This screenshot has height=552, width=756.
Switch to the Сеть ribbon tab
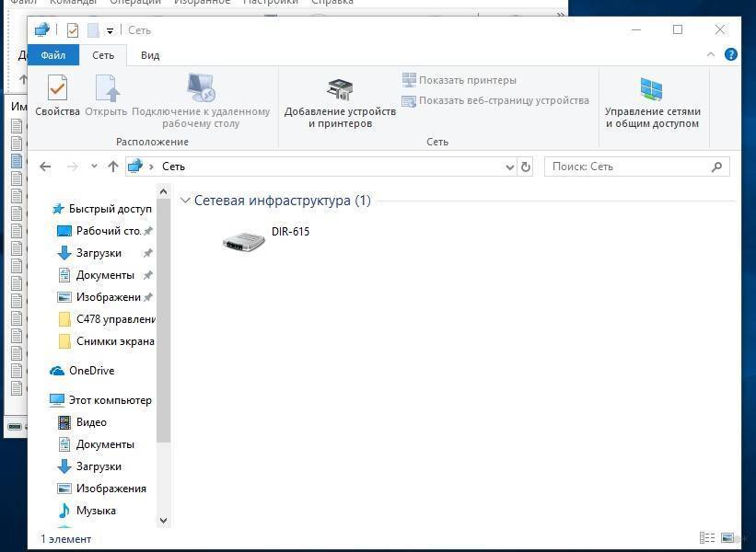coord(103,55)
